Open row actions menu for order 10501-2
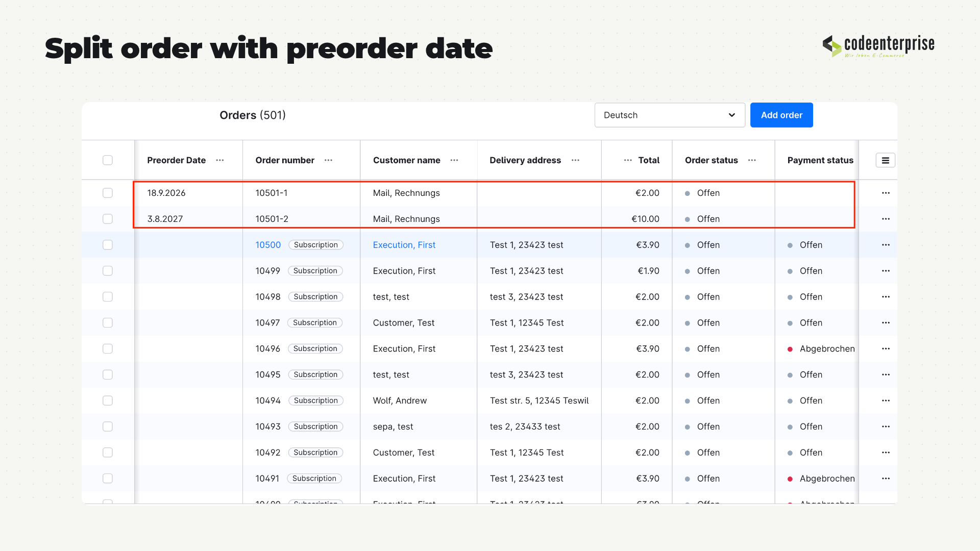The image size is (980, 551). (886, 219)
